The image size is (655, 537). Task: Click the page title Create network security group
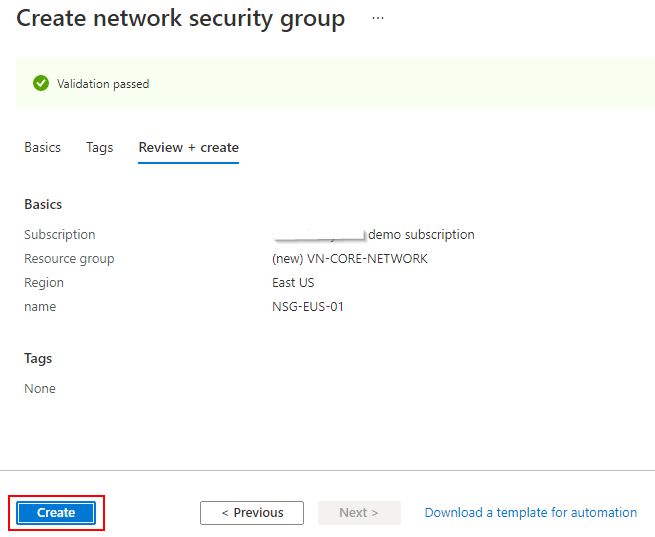coord(181,19)
